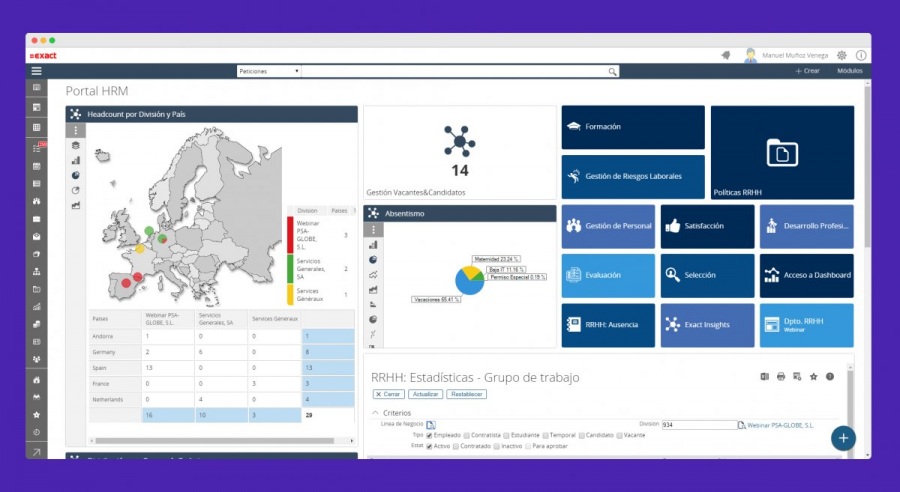Open Headcount widget three-dot options menu

point(76,131)
